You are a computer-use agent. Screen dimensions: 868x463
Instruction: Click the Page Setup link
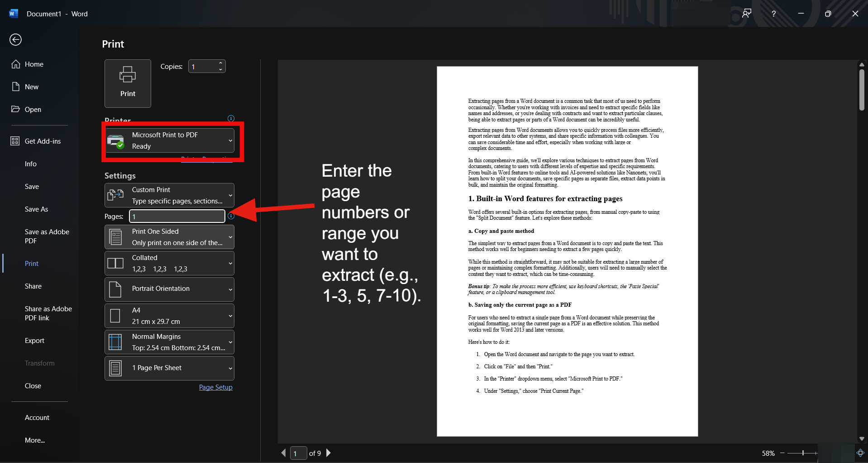215,387
